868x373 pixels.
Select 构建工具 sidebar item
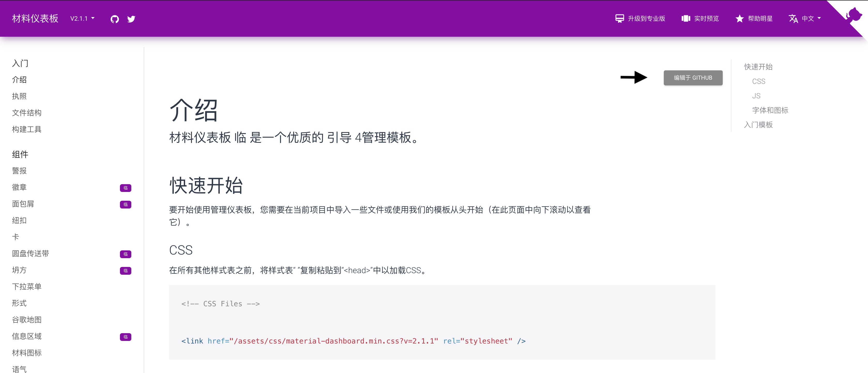pyautogui.click(x=27, y=129)
